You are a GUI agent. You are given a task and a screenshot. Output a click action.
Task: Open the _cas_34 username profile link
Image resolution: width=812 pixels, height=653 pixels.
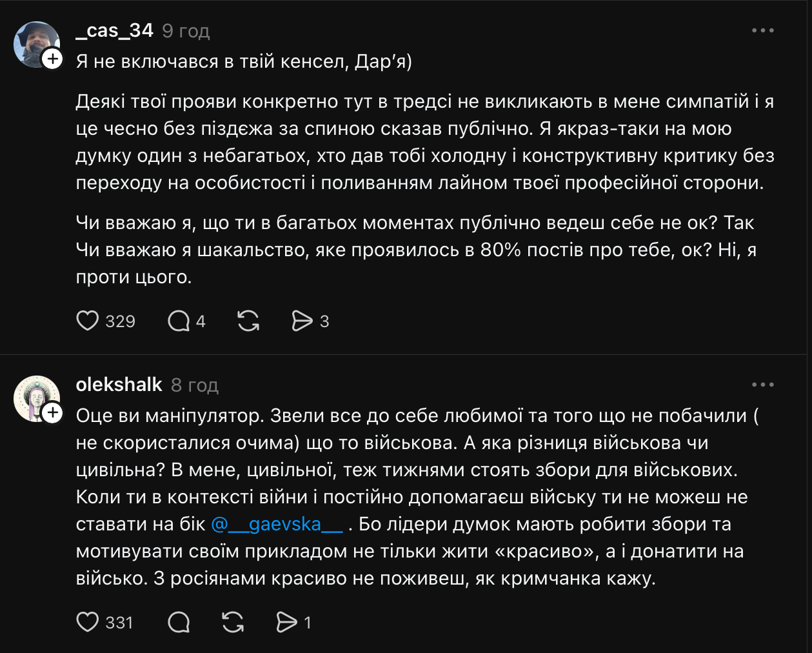[115, 30]
